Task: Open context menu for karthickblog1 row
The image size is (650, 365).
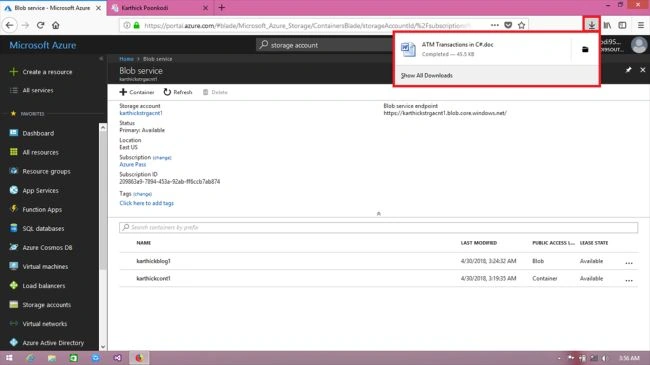Action: 629,263
